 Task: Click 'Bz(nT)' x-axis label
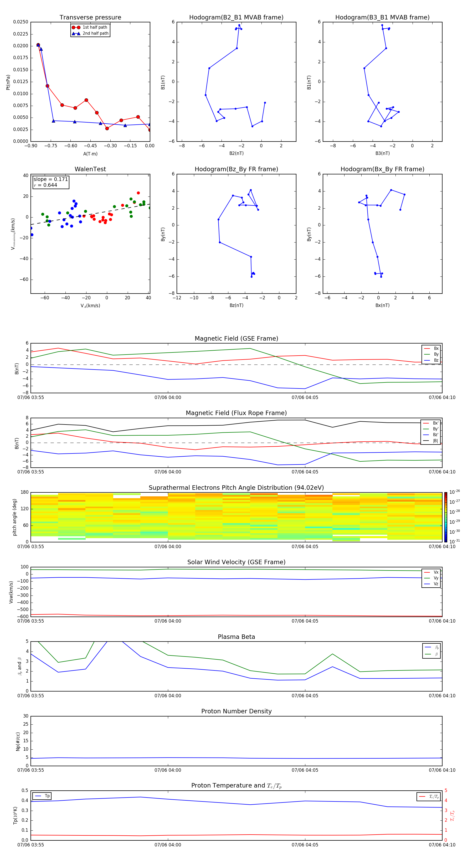pos(236,306)
